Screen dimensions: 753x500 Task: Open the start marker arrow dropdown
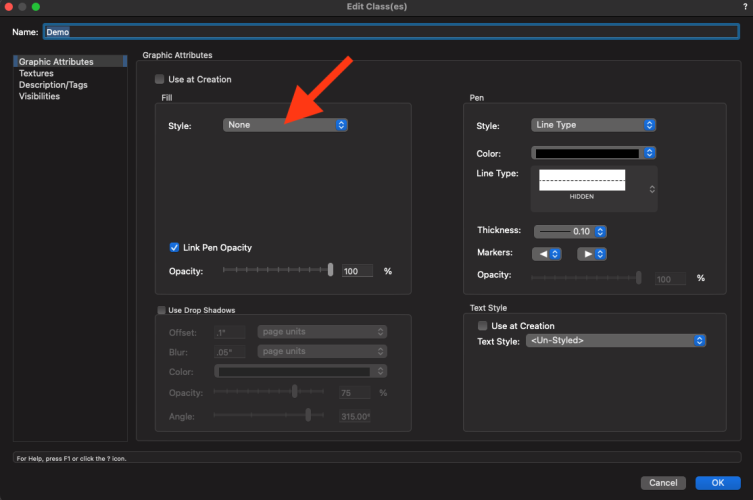[x=546, y=254]
